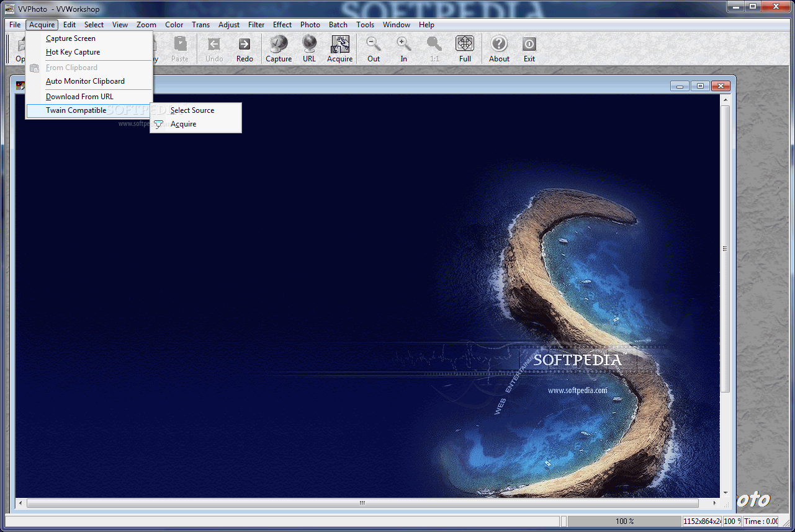Close the open Acquire menu
The image size is (795, 532).
coord(42,25)
